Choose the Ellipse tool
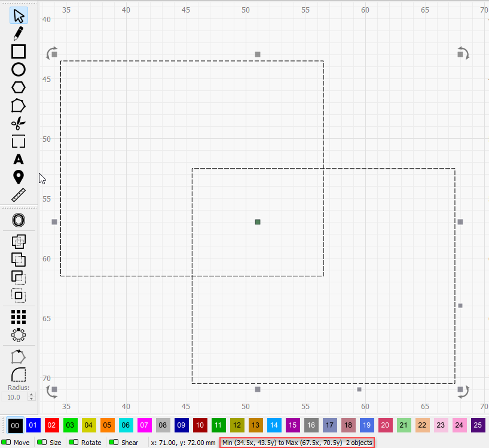This screenshot has width=489, height=448. [19, 69]
